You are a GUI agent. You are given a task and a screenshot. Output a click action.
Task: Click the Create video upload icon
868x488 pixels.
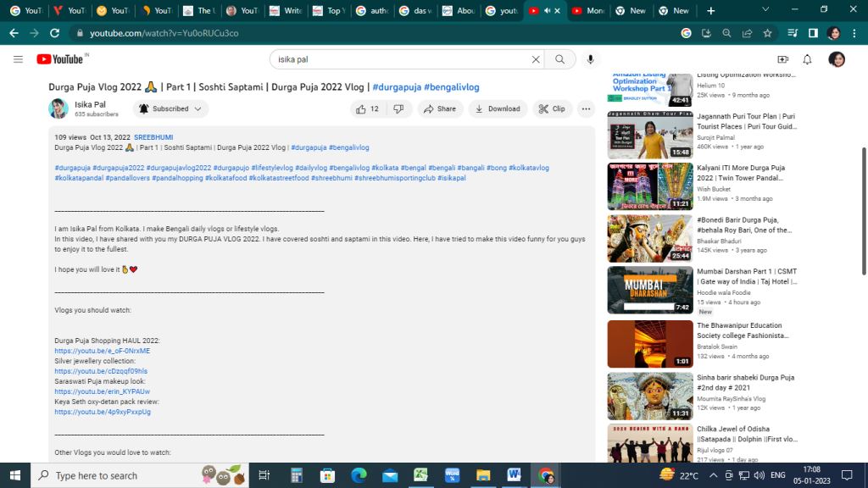(784, 59)
